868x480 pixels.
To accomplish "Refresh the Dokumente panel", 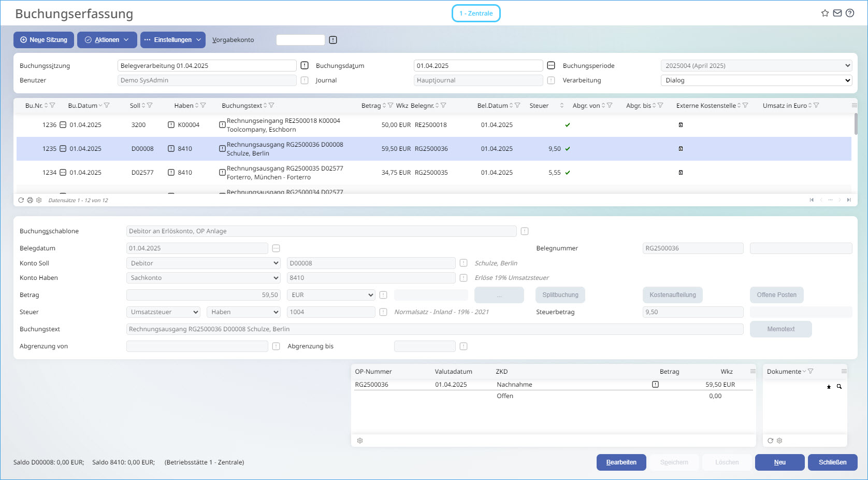I will (770, 441).
